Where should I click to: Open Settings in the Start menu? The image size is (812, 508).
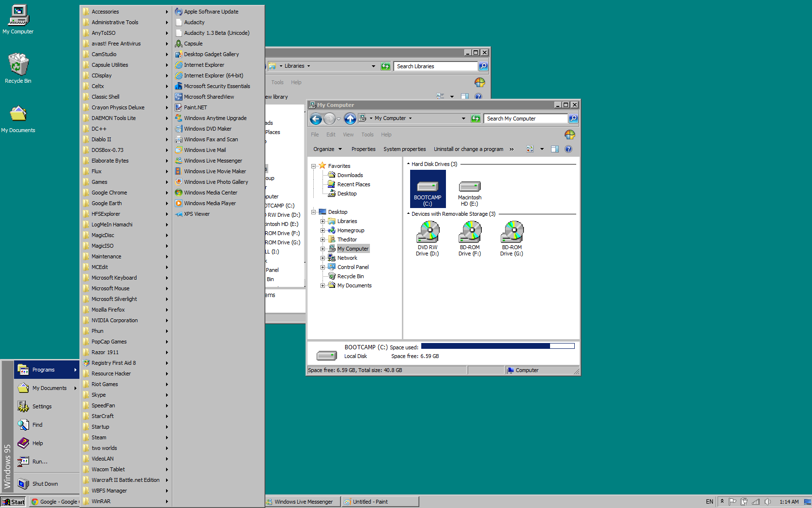click(47, 406)
